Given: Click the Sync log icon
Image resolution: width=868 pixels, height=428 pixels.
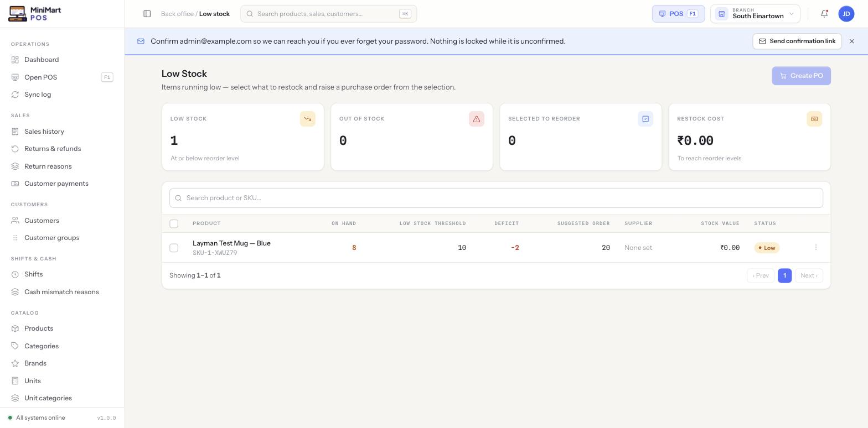Looking at the screenshot, I should click(15, 95).
